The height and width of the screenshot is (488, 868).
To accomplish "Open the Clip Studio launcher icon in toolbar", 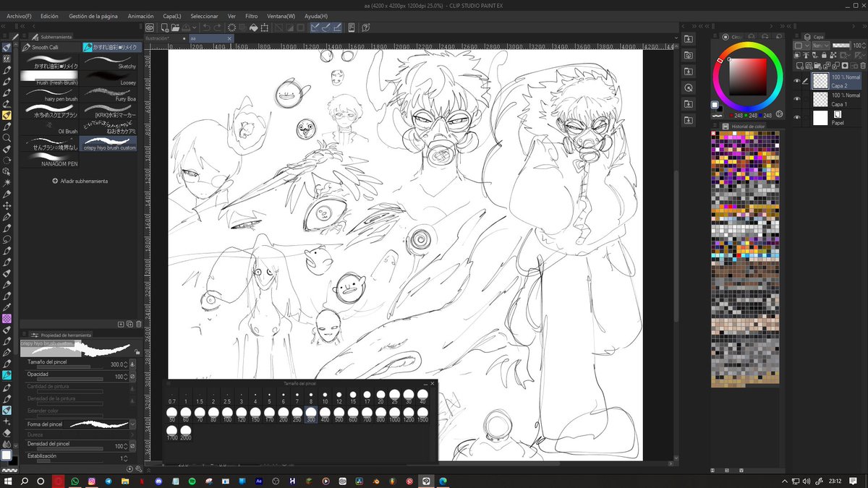I will [x=150, y=27].
